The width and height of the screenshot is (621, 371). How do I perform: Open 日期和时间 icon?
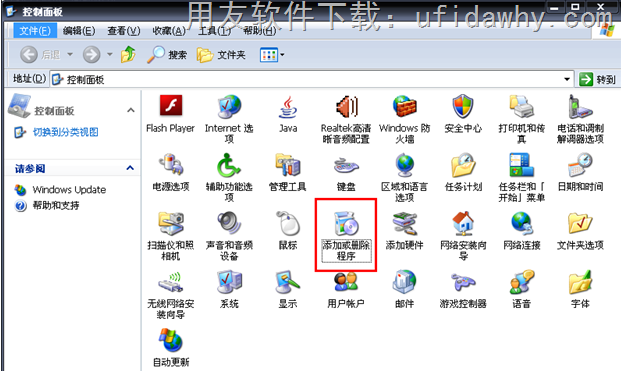click(580, 165)
